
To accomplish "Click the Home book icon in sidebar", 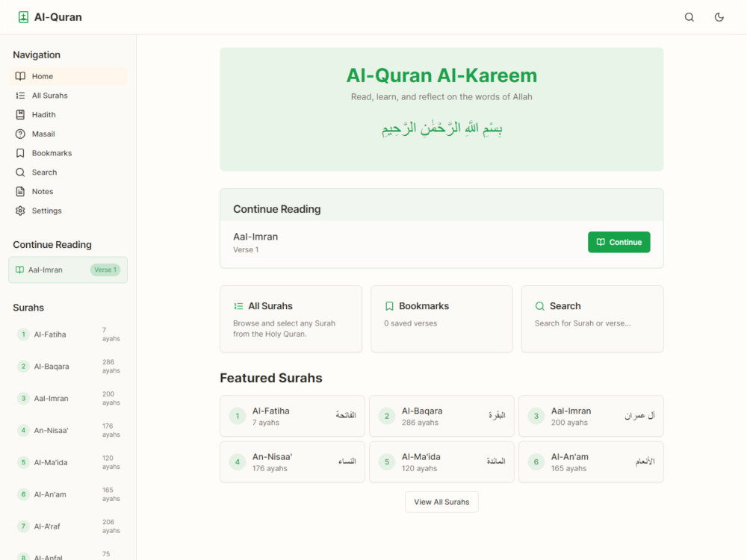I will tap(20, 76).
